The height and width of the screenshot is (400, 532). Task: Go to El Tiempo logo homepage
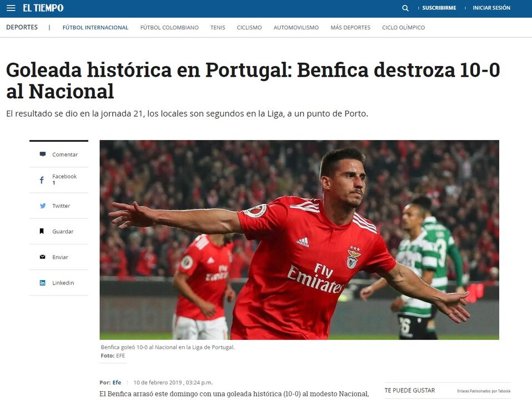(x=43, y=8)
